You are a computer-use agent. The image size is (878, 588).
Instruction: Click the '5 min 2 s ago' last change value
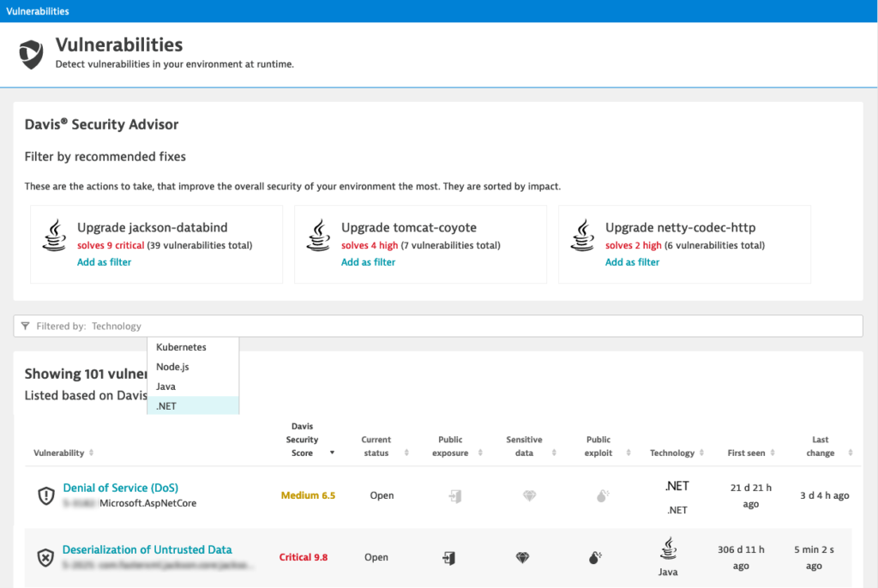(815, 558)
